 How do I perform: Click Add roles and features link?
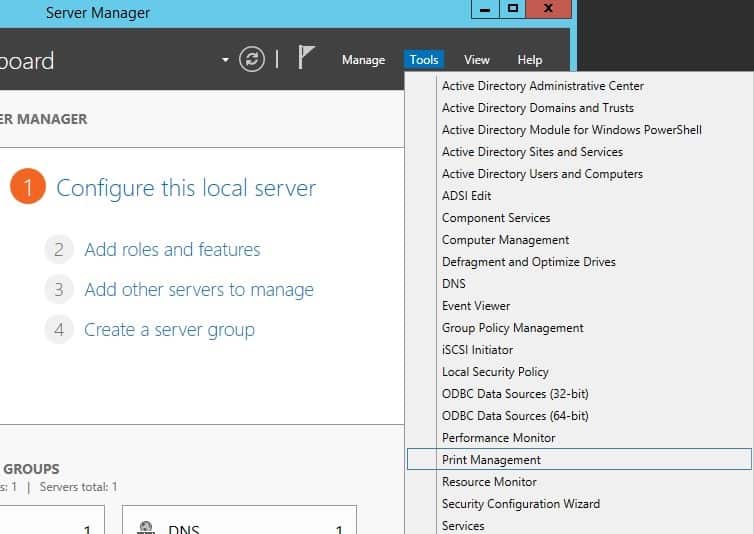(x=172, y=250)
